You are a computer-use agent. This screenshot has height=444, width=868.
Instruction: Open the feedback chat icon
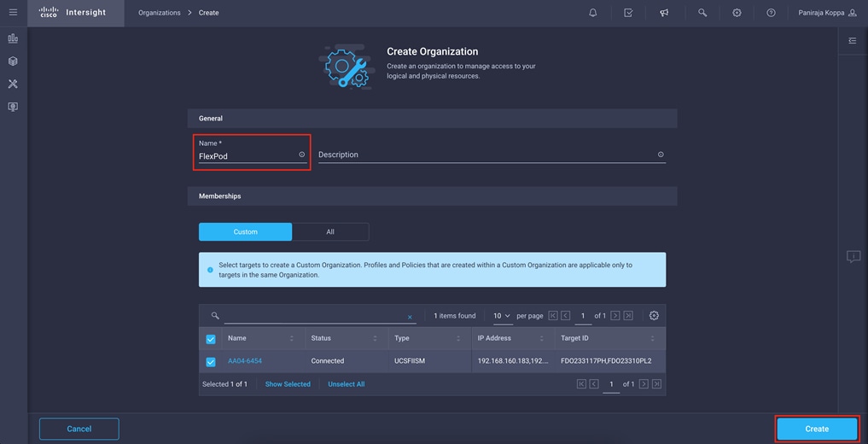853,257
